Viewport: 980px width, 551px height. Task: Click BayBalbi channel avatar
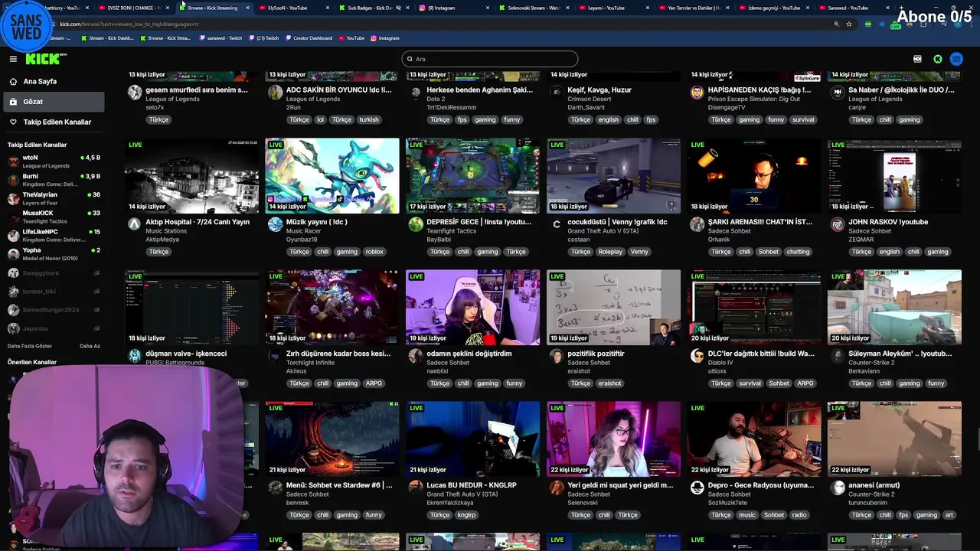tap(416, 224)
